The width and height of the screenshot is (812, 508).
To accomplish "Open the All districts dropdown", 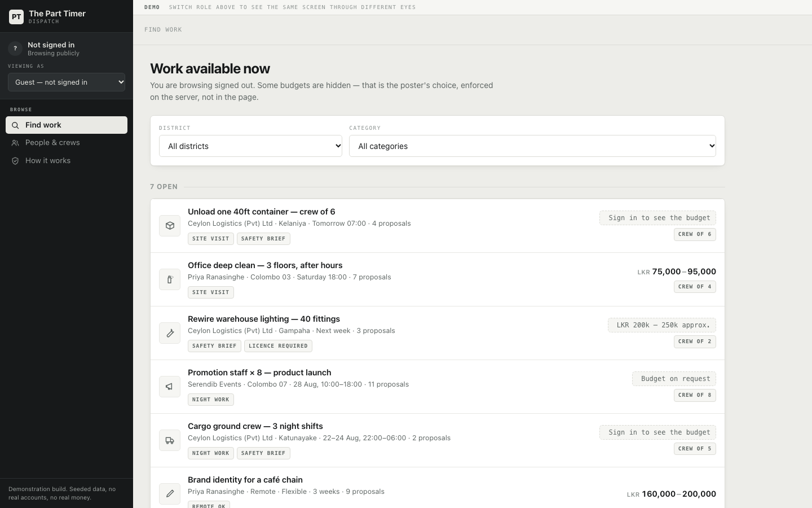I will (250, 146).
